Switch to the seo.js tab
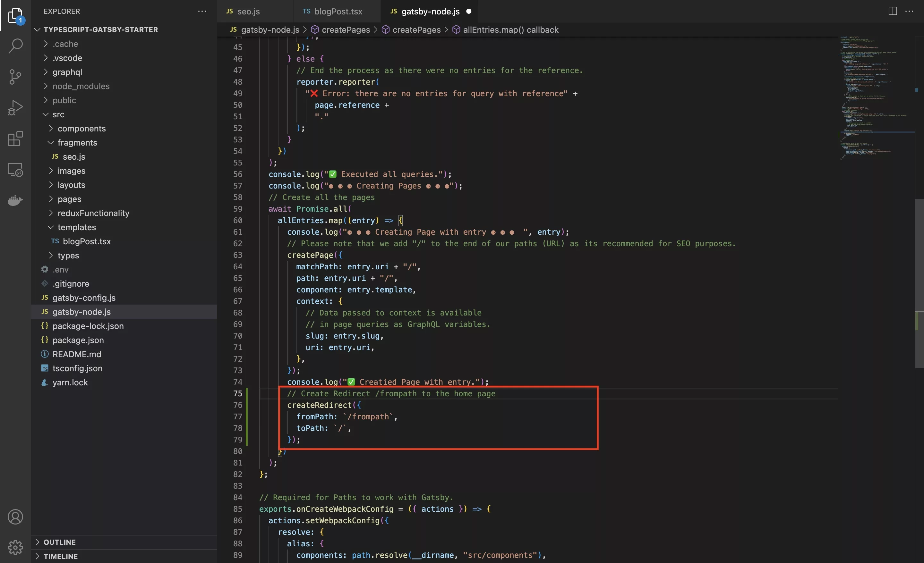The width and height of the screenshot is (924, 563). point(248,11)
